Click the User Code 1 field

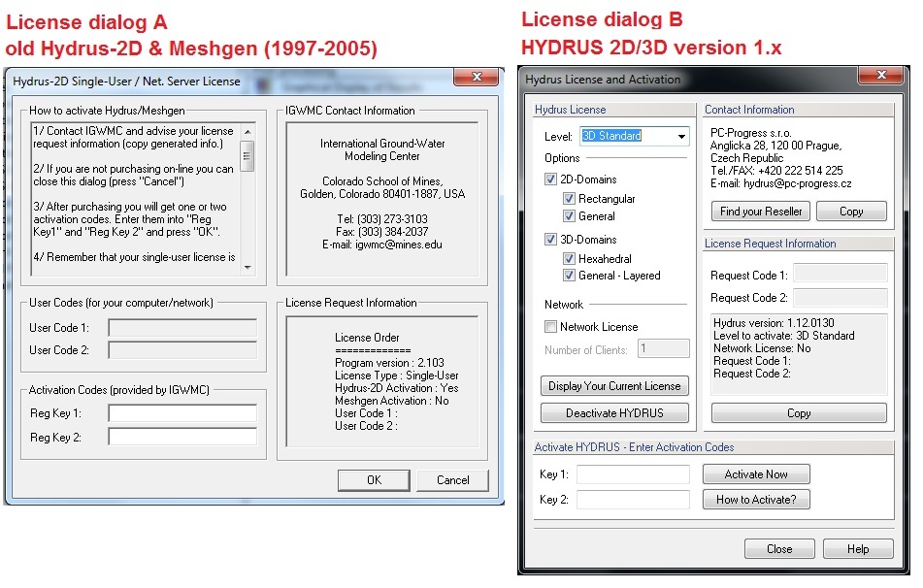click(182, 328)
